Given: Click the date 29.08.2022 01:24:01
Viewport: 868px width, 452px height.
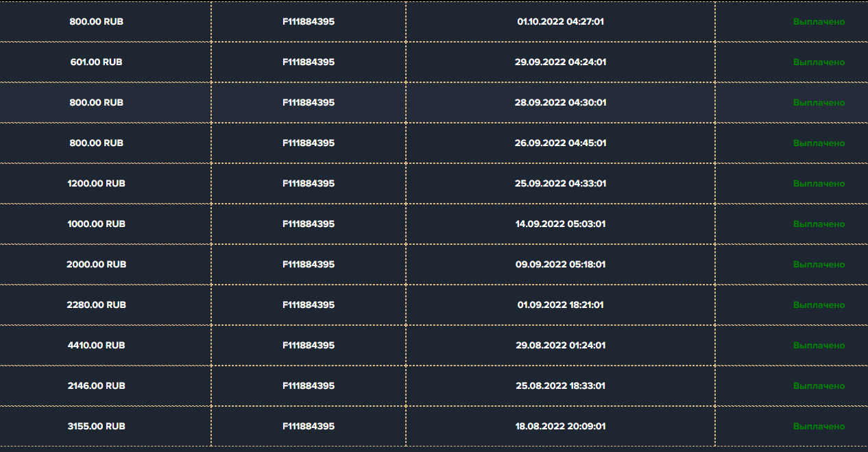Looking at the screenshot, I should pos(560,345).
